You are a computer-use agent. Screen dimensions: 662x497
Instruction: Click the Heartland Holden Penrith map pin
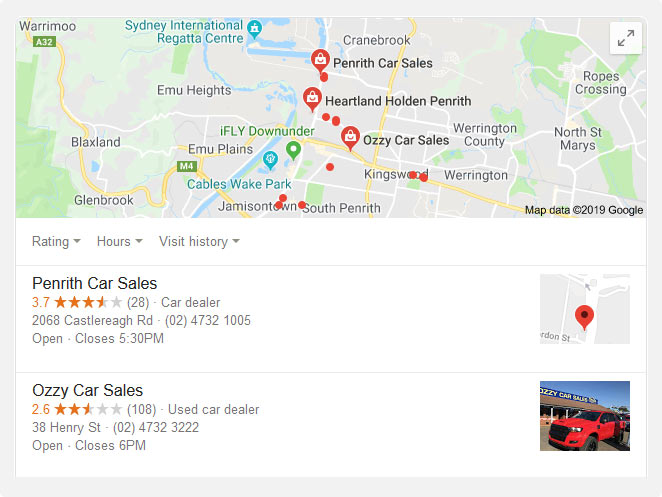(x=312, y=99)
